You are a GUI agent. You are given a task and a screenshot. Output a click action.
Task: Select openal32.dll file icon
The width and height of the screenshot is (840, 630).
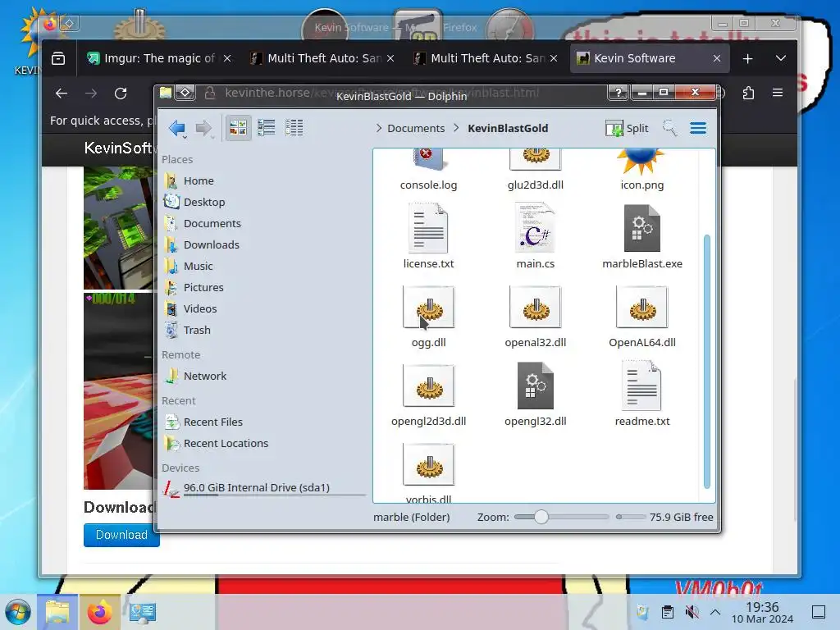(x=535, y=307)
